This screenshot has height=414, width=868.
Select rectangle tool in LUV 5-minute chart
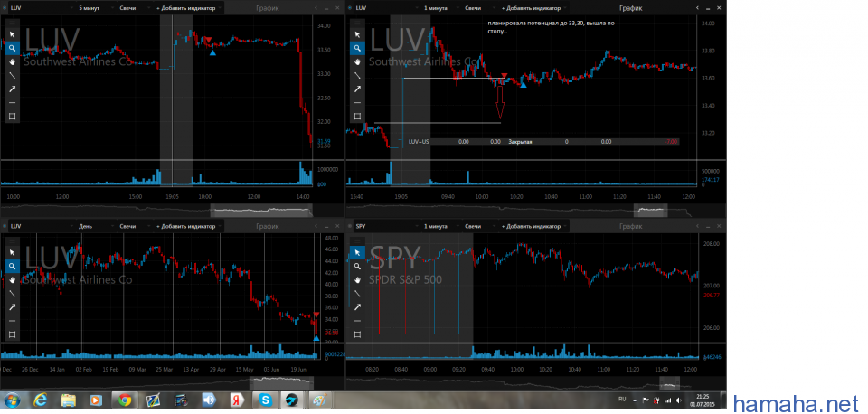[x=12, y=117]
